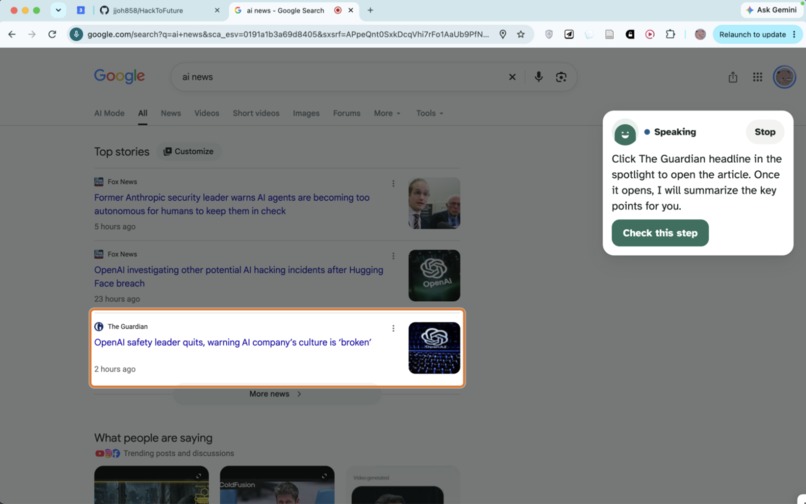
Task: Open the Images tab
Action: 306,113
